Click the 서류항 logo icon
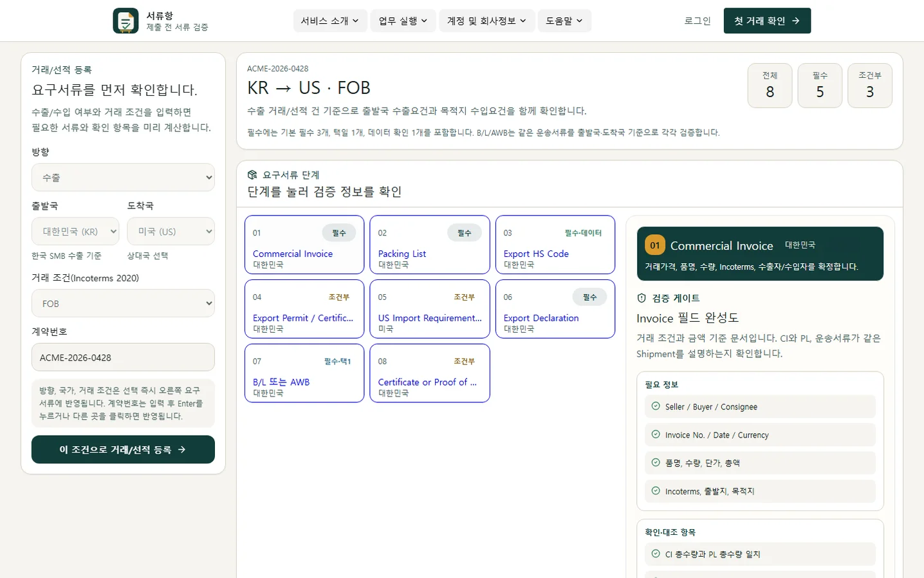Viewport: 924px width, 578px height. point(125,21)
